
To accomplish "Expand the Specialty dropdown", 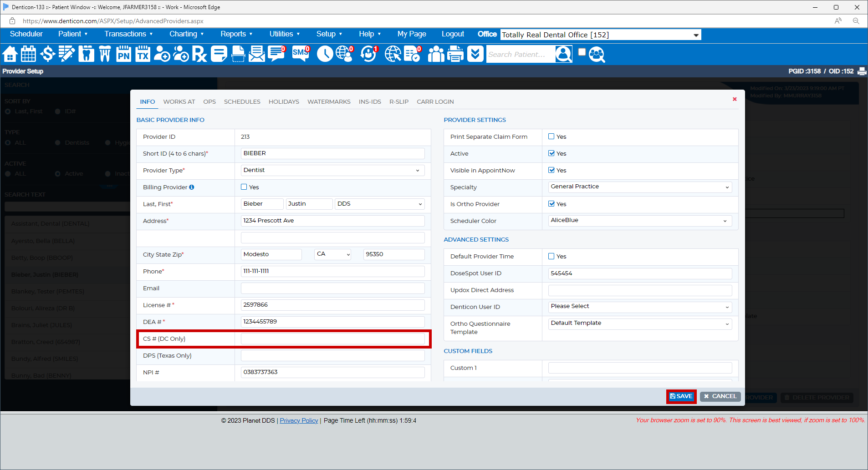I will tap(640, 187).
